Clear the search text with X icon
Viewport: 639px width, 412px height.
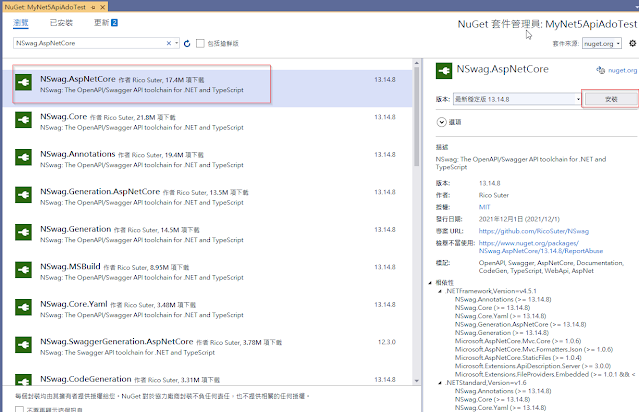pyautogui.click(x=169, y=43)
